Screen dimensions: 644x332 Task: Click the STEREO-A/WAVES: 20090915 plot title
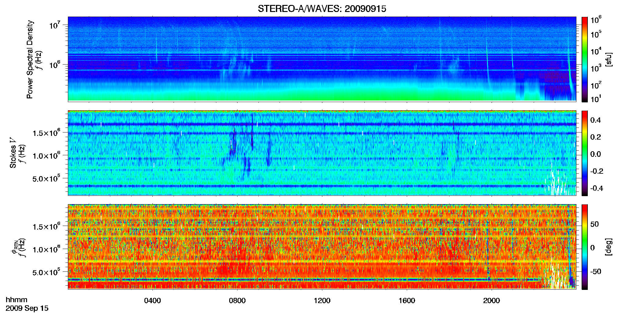click(322, 9)
